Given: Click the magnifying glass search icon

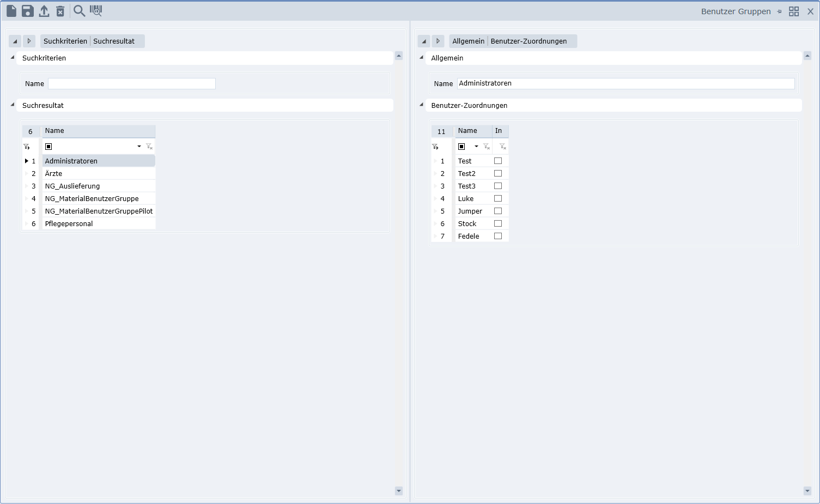Looking at the screenshot, I should point(80,11).
